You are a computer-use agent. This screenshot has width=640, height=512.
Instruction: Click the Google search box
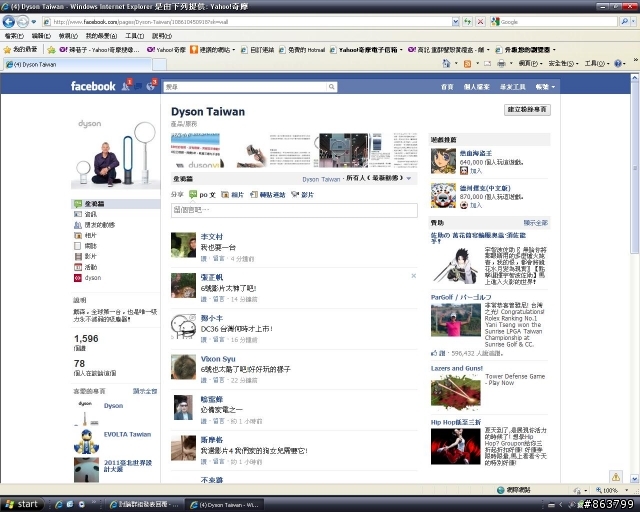[555, 22]
